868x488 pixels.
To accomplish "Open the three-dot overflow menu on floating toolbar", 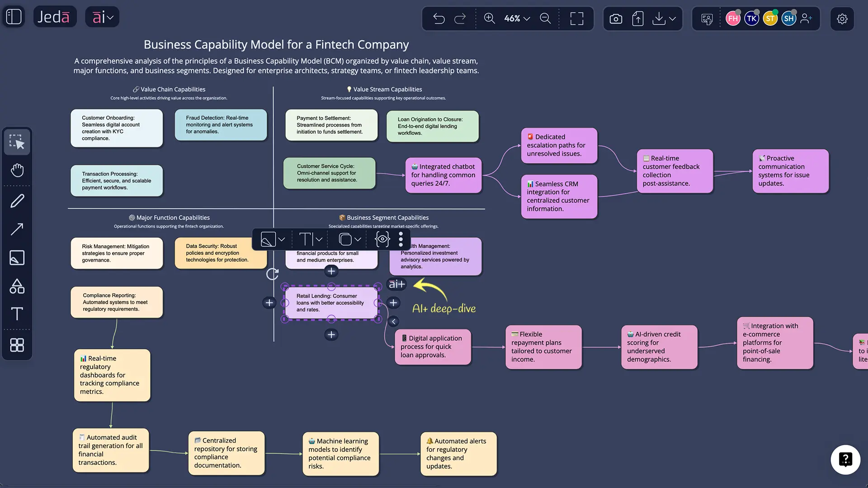I will [401, 239].
